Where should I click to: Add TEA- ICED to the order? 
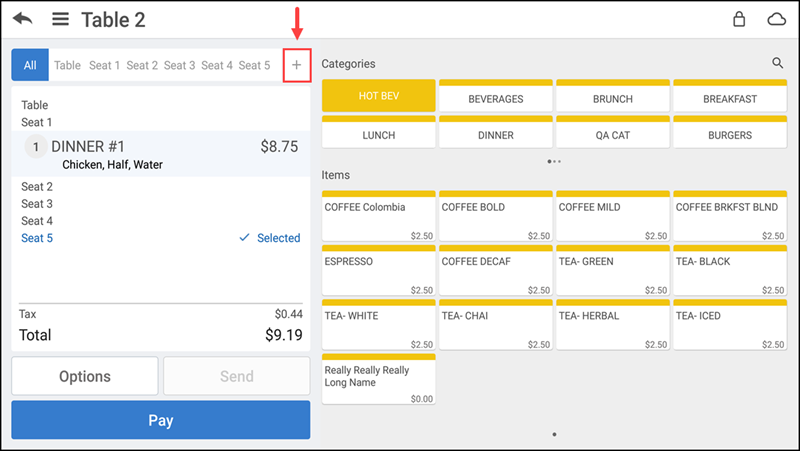(x=730, y=324)
